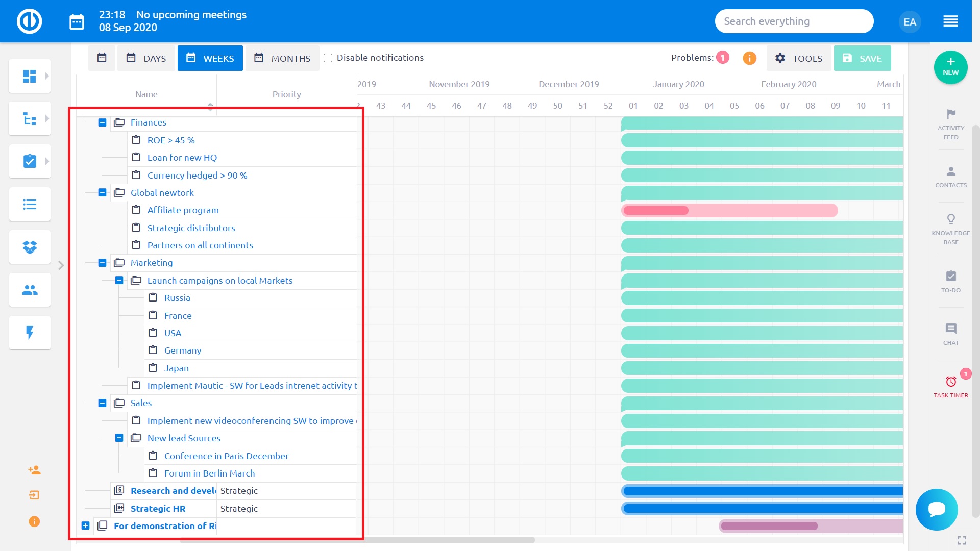Screen dimensions: 980x551
Task: Click the Search everything field
Action: (794, 21)
